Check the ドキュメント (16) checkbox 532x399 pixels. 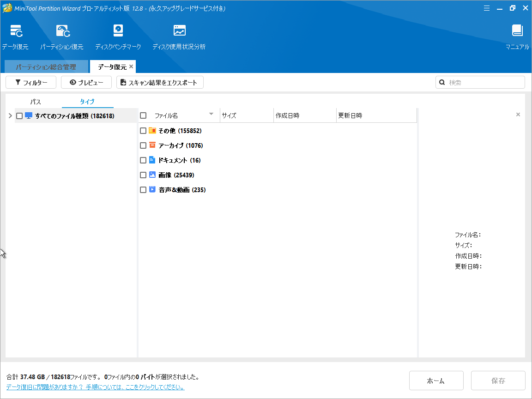click(x=143, y=160)
